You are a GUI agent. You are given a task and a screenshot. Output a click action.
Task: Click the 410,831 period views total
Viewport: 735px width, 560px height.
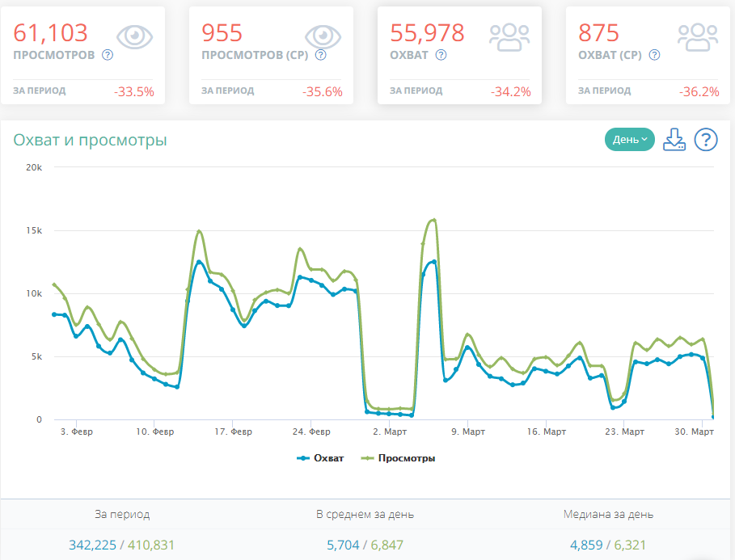point(151,545)
